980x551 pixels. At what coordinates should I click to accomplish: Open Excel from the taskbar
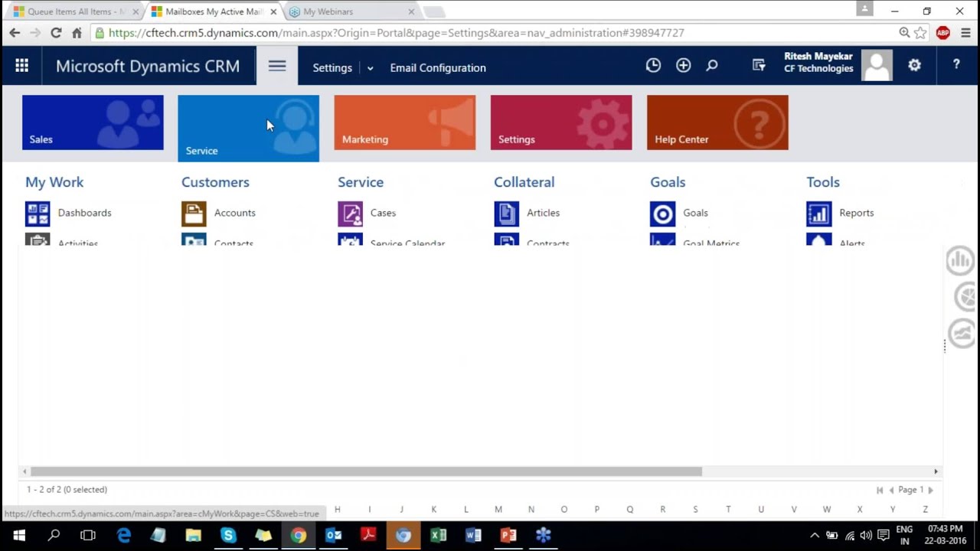point(438,535)
